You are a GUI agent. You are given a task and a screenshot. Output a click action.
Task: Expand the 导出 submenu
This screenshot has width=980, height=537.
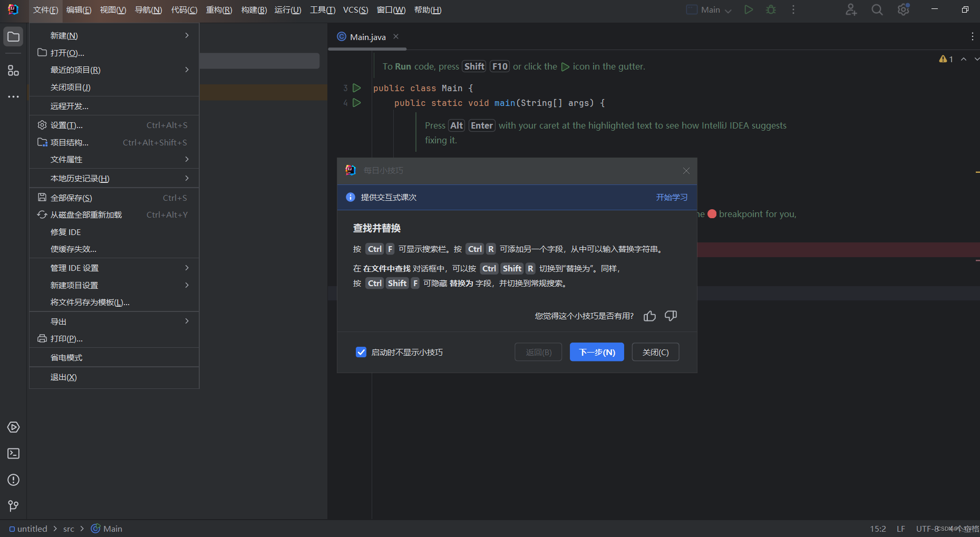[x=114, y=321]
